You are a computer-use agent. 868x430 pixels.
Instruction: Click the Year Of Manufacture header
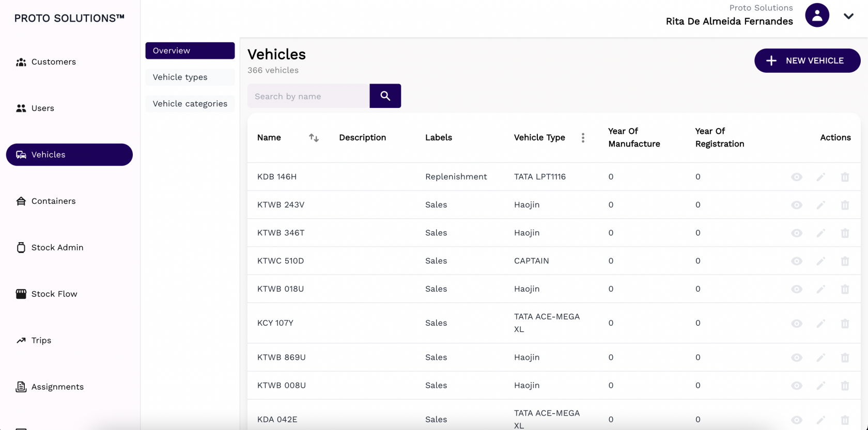(634, 137)
